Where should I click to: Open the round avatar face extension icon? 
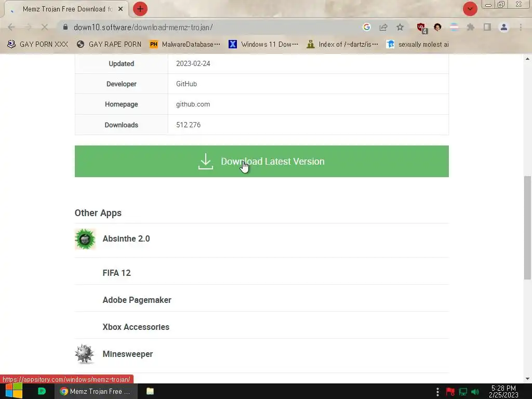tap(437, 27)
